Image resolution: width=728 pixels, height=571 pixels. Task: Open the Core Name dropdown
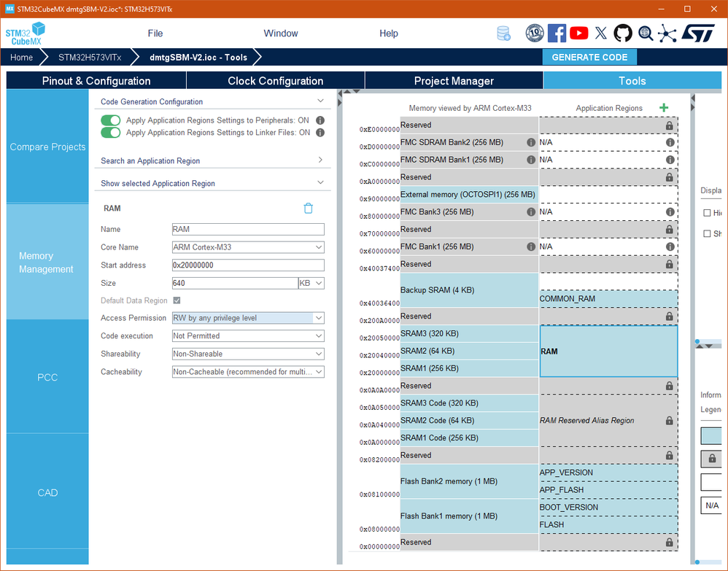click(248, 247)
